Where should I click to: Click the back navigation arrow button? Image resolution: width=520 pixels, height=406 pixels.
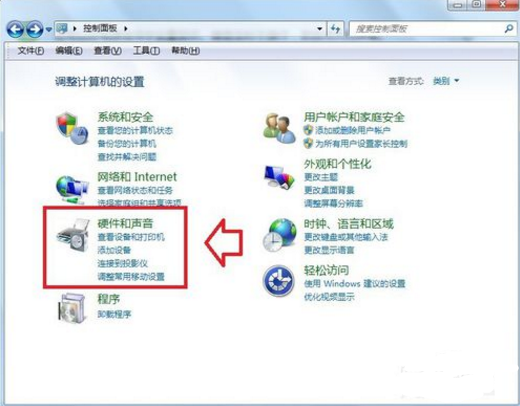(x=15, y=29)
